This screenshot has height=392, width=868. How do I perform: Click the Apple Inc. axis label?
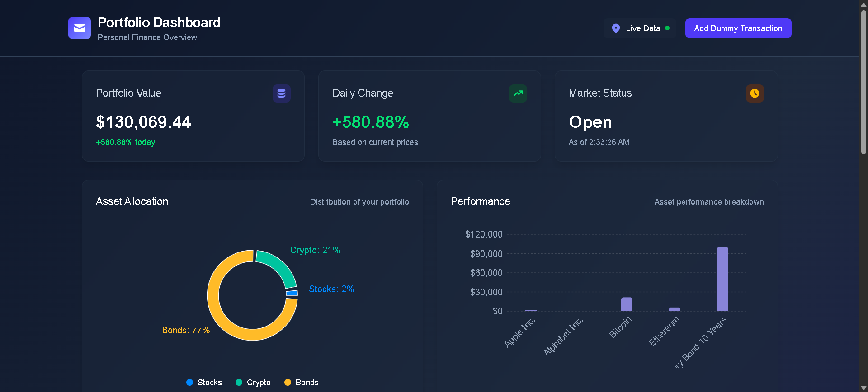pyautogui.click(x=520, y=332)
